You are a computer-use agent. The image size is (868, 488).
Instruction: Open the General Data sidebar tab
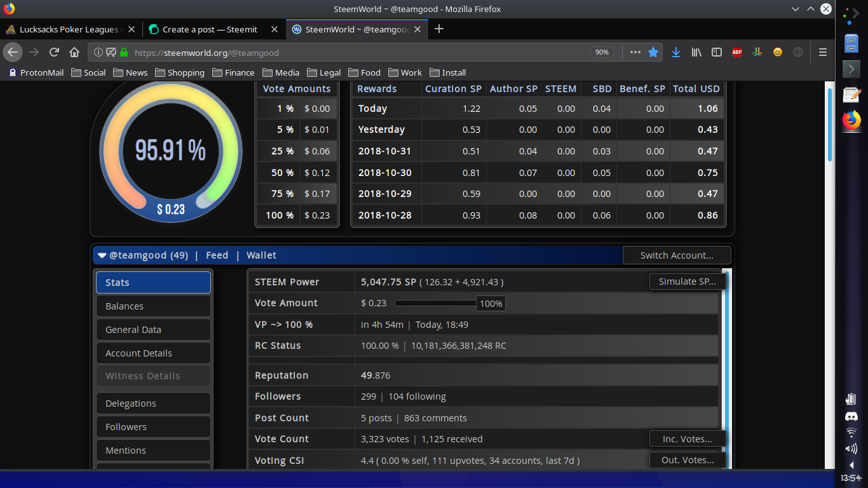pos(153,330)
